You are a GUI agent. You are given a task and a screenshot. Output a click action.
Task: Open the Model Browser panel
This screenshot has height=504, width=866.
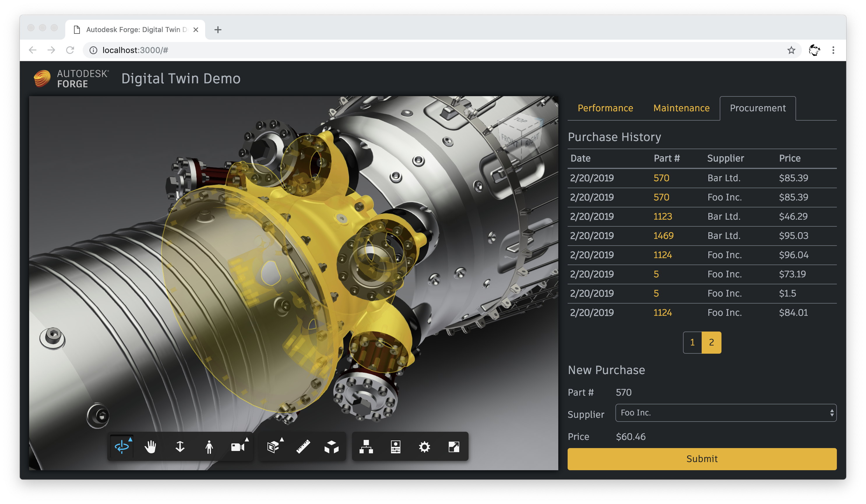[366, 447]
